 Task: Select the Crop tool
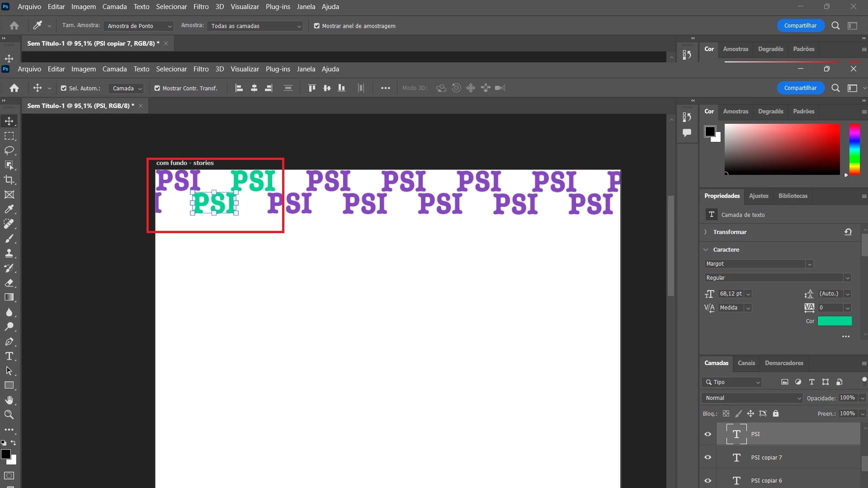coord(9,180)
